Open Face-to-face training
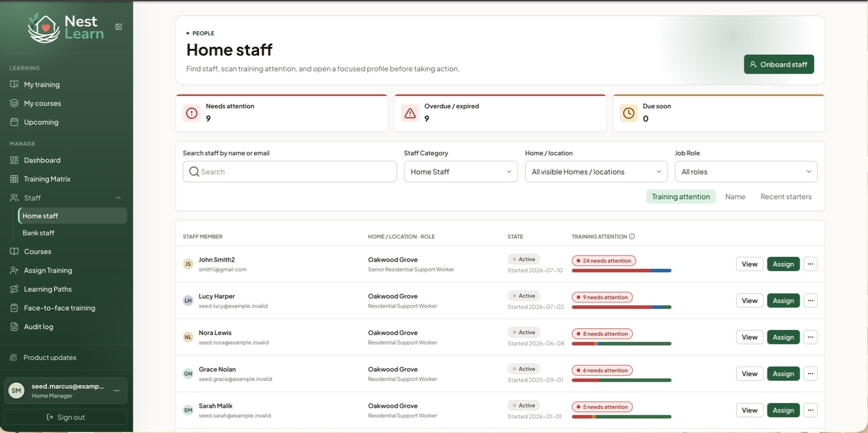The width and height of the screenshot is (868, 433). coord(66,307)
